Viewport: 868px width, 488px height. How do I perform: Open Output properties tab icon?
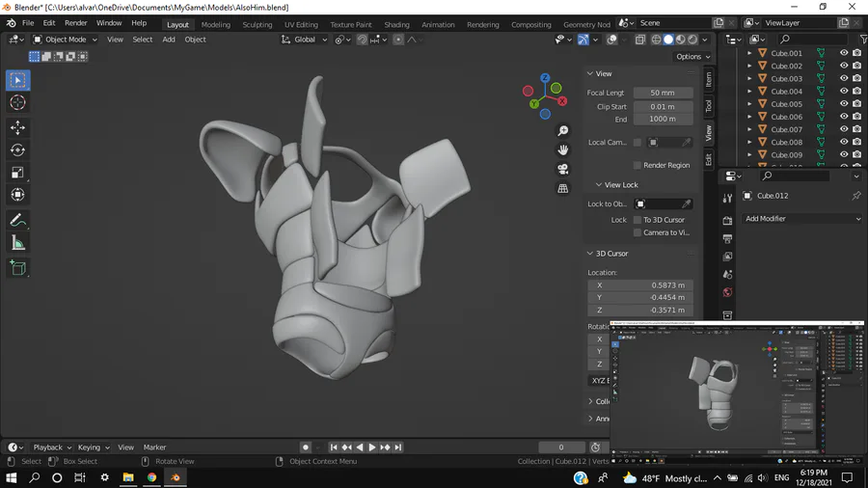[x=727, y=238]
